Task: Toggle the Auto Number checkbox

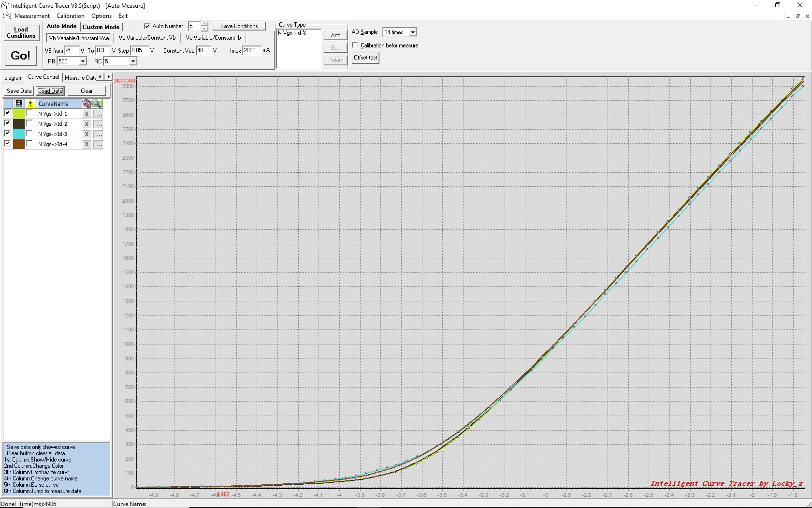Action: (x=147, y=26)
